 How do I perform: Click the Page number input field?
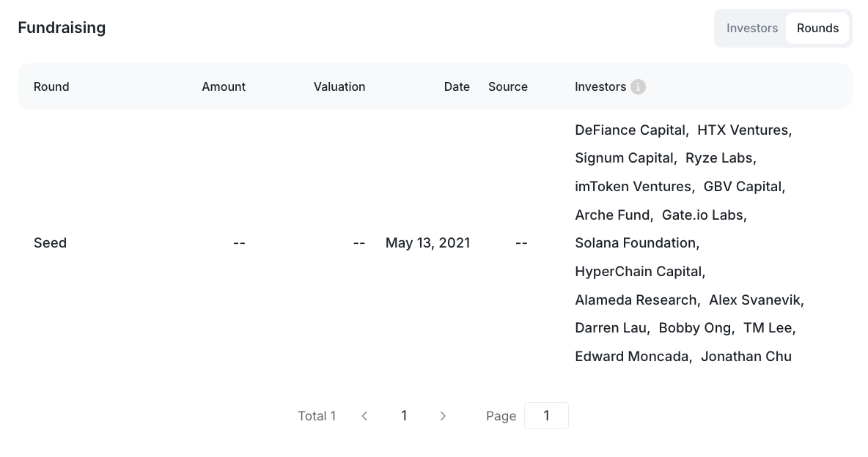tap(546, 415)
